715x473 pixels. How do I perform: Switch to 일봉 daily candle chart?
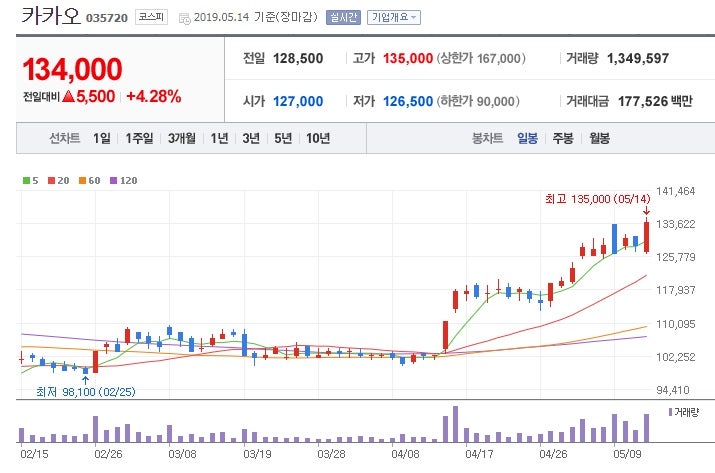coord(528,138)
